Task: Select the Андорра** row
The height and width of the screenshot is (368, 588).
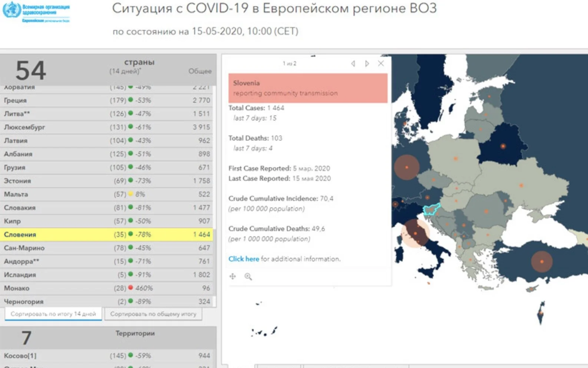Action: coord(107,261)
